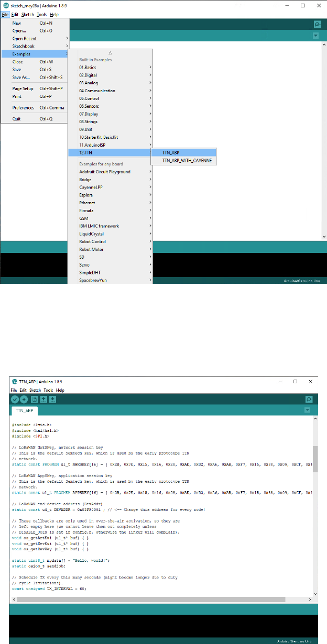Viewport: 327px width, 644px height.
Task: Open the Esplora library examples
Action: pyautogui.click(x=110, y=195)
